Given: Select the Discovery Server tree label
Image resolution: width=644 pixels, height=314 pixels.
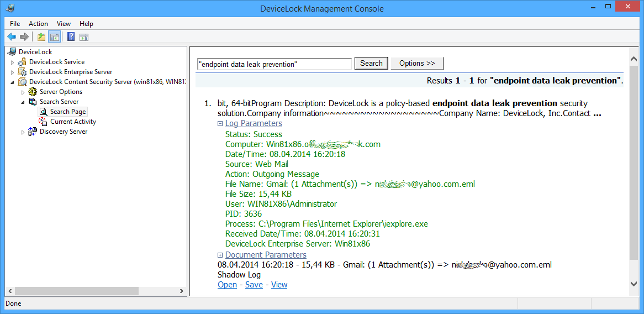Looking at the screenshot, I should (x=64, y=132).
